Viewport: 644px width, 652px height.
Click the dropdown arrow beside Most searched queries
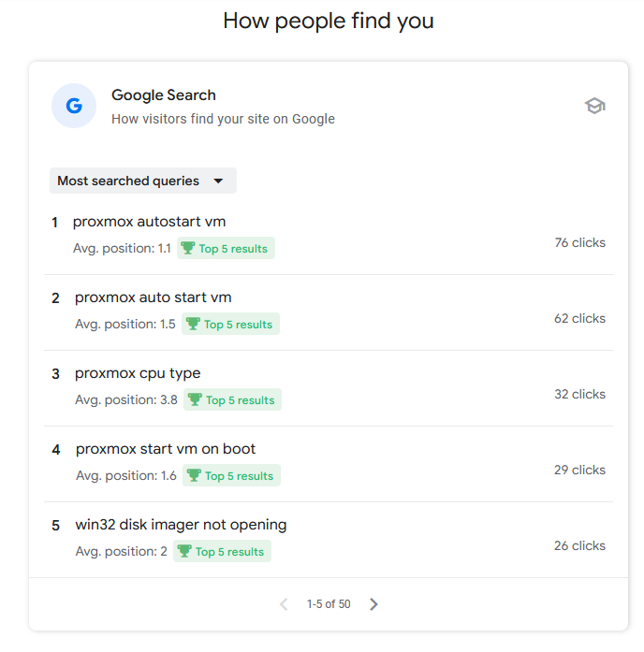tap(218, 181)
